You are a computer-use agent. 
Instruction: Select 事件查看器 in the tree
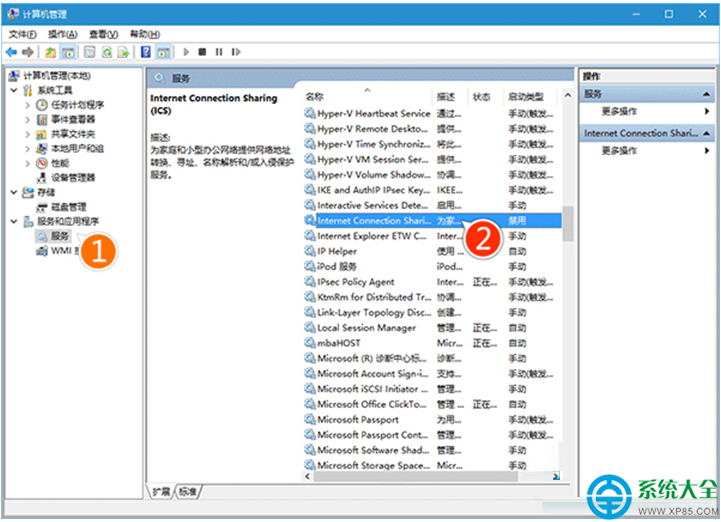(73, 120)
